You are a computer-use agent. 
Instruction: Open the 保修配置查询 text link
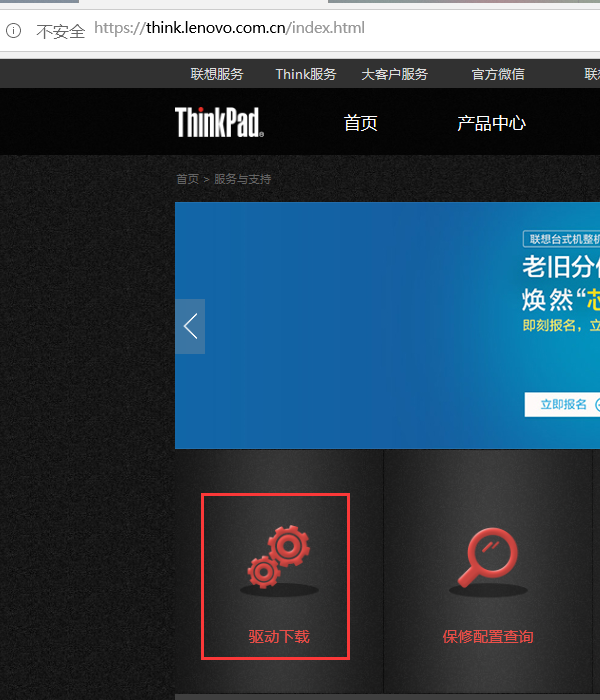(x=488, y=636)
